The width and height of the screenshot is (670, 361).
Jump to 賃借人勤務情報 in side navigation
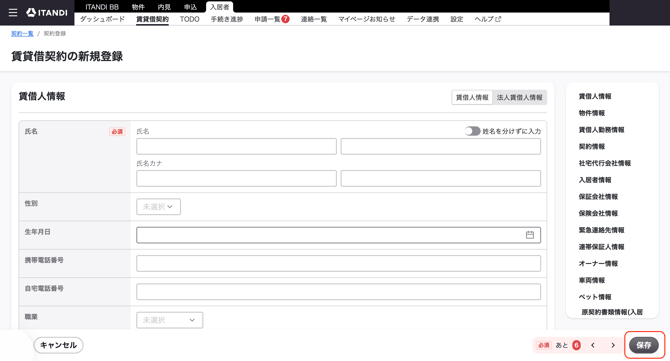coord(601,129)
